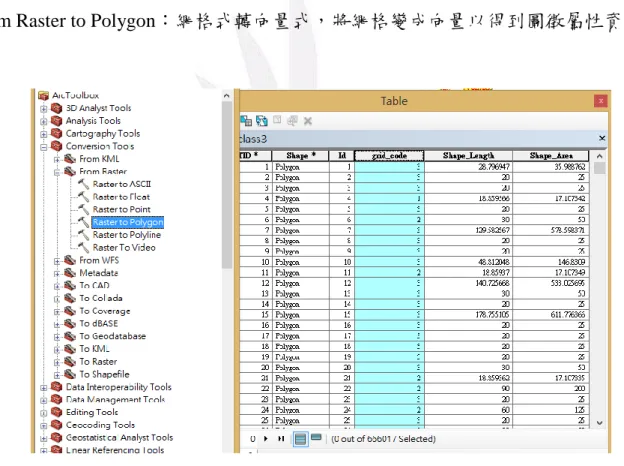
Task: Expand the From WFS toolset
Action: [x=57, y=261]
